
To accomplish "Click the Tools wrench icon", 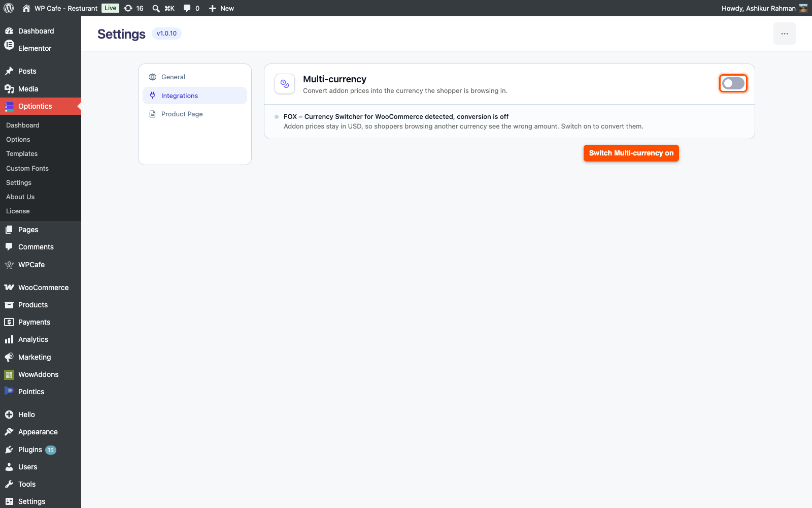I will (x=9, y=484).
